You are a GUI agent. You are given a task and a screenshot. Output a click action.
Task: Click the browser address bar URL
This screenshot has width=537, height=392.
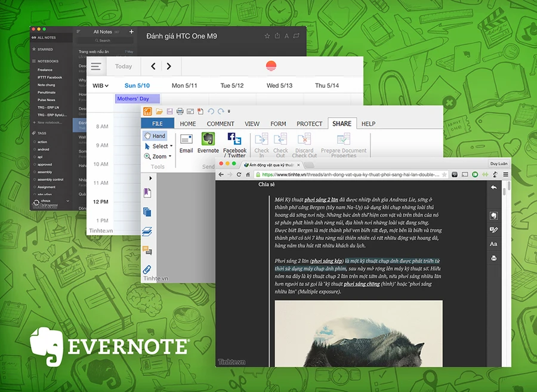tap(351, 175)
